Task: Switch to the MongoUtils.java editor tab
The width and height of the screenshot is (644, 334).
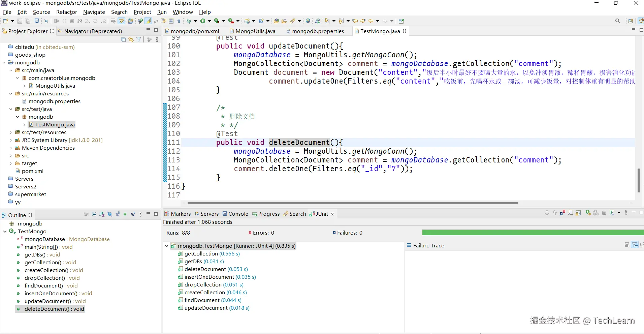Action: (x=255, y=31)
